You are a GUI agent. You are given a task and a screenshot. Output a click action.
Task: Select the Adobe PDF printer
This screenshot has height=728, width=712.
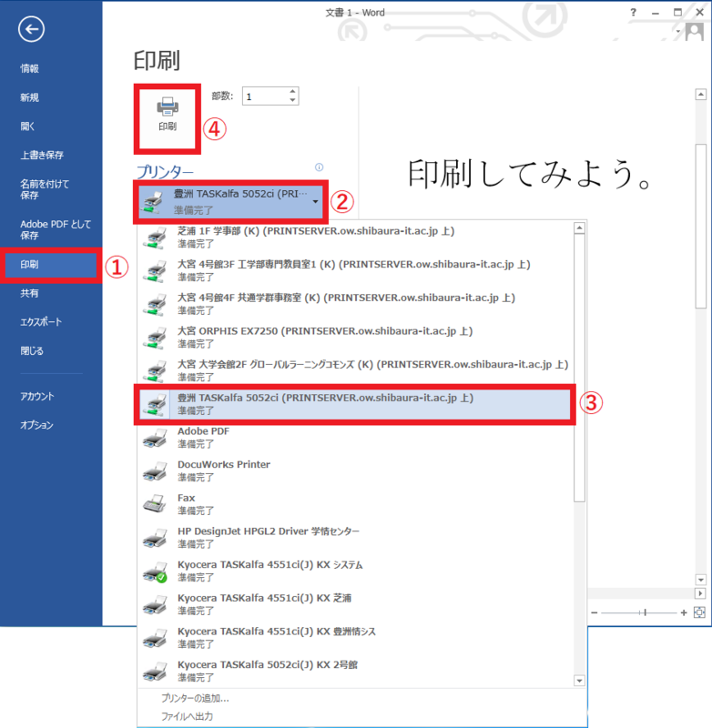click(x=355, y=438)
